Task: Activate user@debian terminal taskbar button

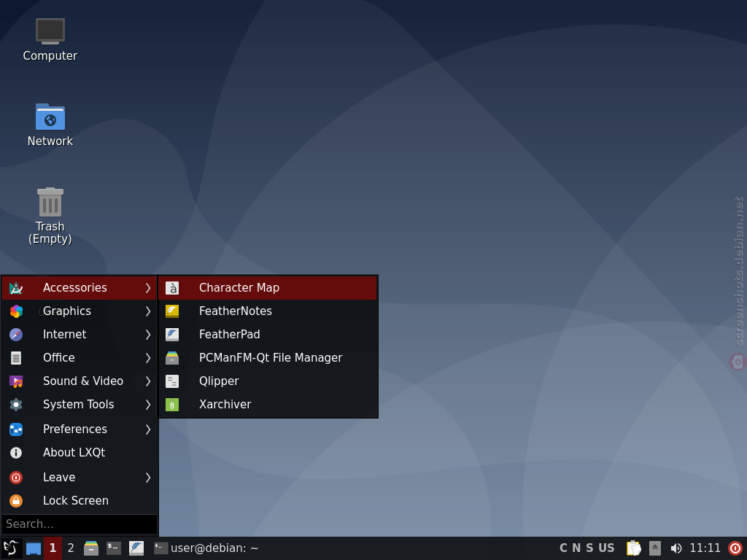Action: [x=206, y=548]
